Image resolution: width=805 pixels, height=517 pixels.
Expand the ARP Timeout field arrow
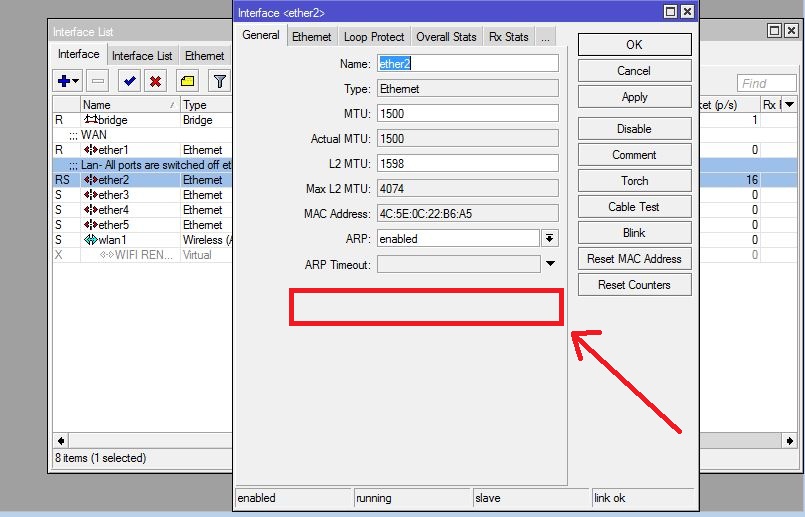pos(550,264)
